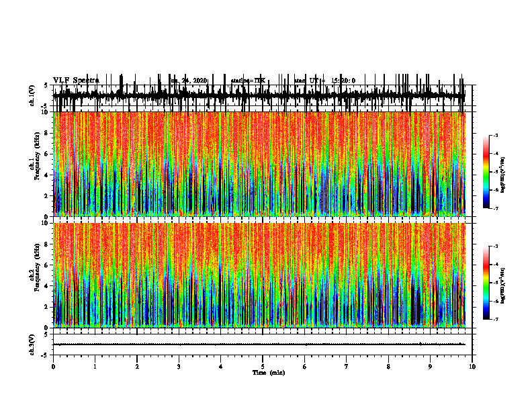Click the '0' tick on time axis
This screenshot has width=532, height=411.
click(53, 367)
